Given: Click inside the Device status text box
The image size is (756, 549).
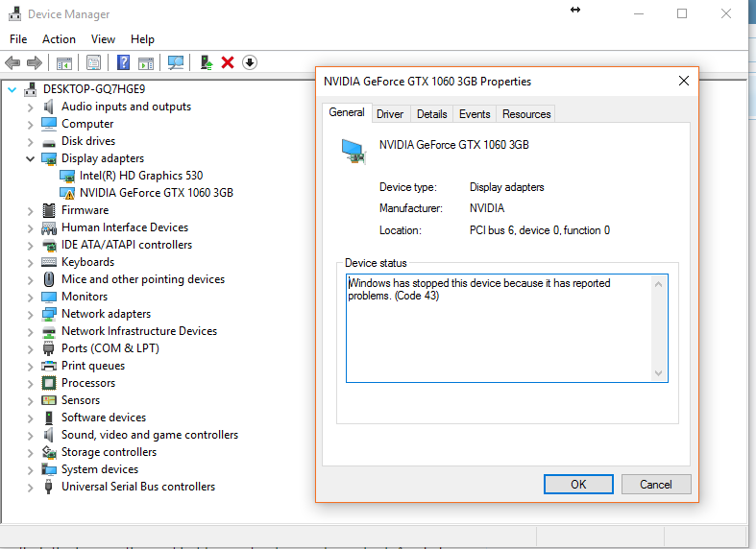Looking at the screenshot, I should pos(507,328).
